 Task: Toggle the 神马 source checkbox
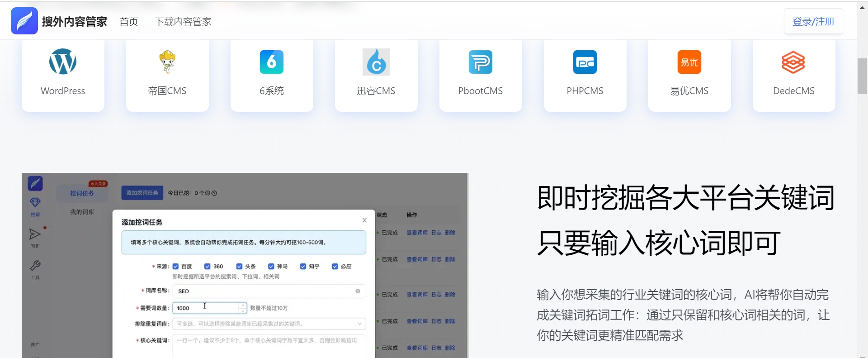[271, 266]
